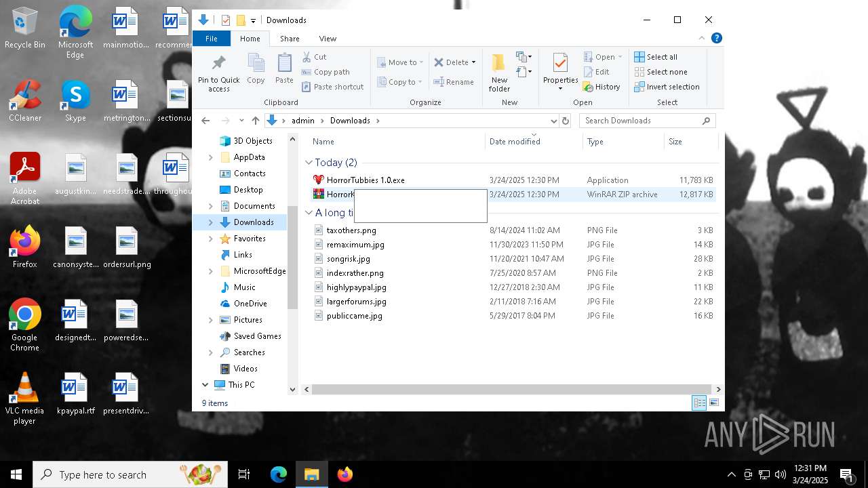Expand AppData in navigation tree

click(x=210, y=157)
